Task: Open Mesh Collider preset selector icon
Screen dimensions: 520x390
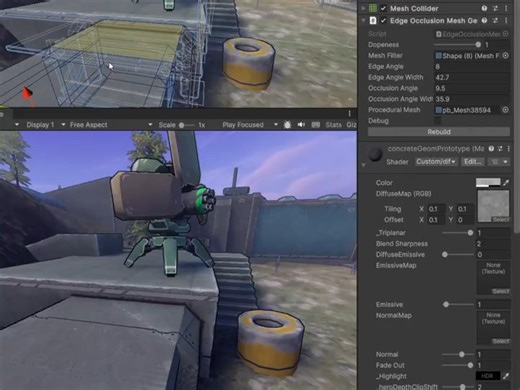Action: [495, 8]
